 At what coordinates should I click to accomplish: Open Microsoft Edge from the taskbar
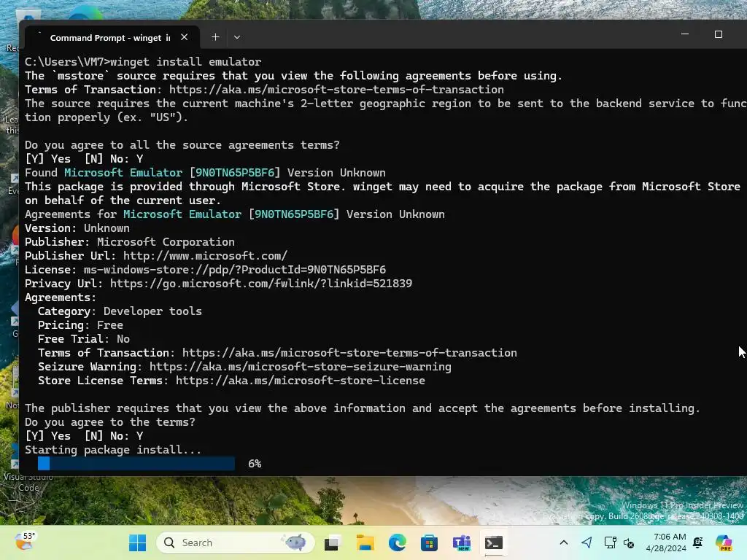point(398,542)
